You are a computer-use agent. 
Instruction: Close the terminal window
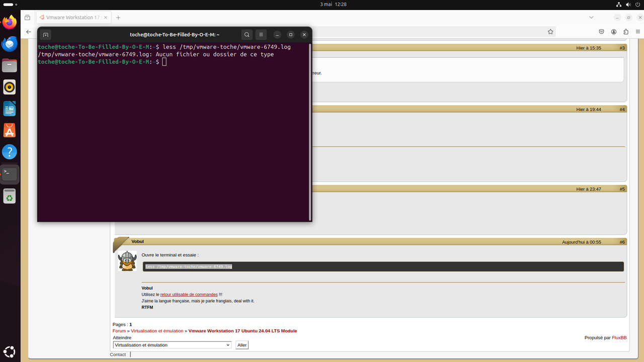pyautogui.click(x=304, y=35)
